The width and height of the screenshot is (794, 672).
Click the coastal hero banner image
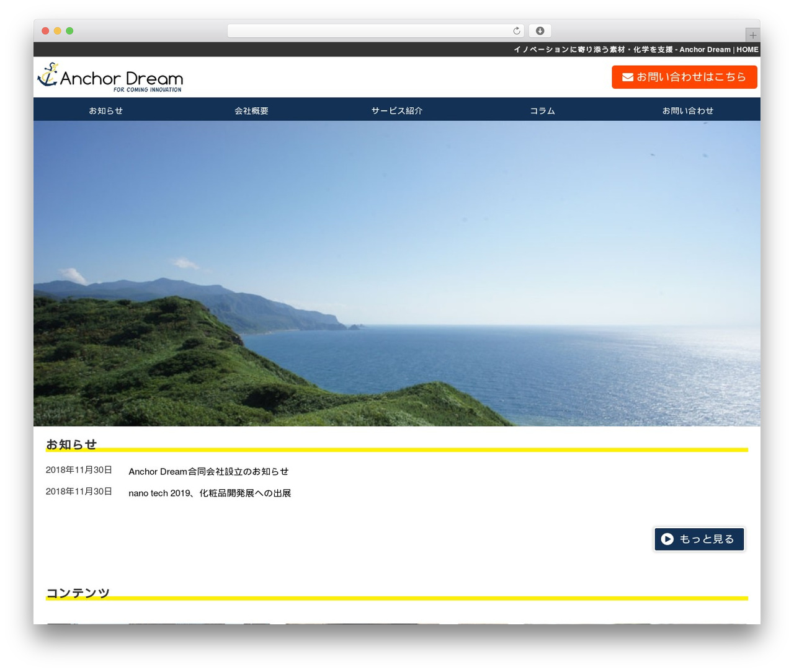[x=397, y=273]
